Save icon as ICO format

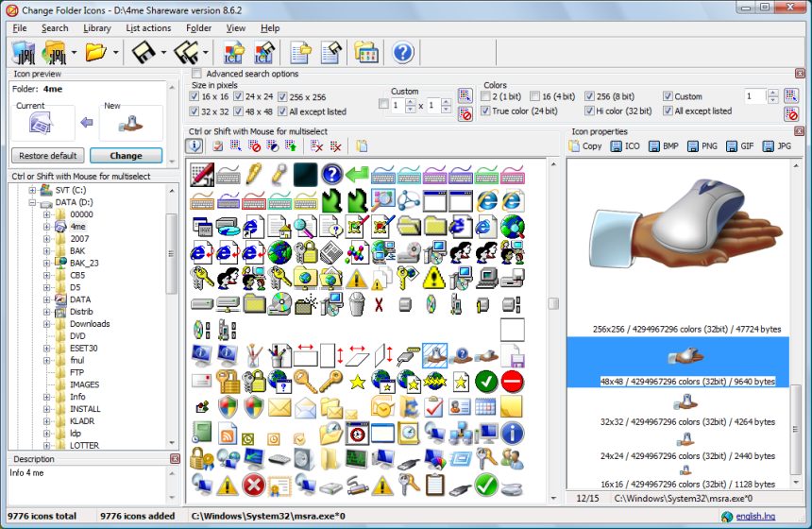626,146
